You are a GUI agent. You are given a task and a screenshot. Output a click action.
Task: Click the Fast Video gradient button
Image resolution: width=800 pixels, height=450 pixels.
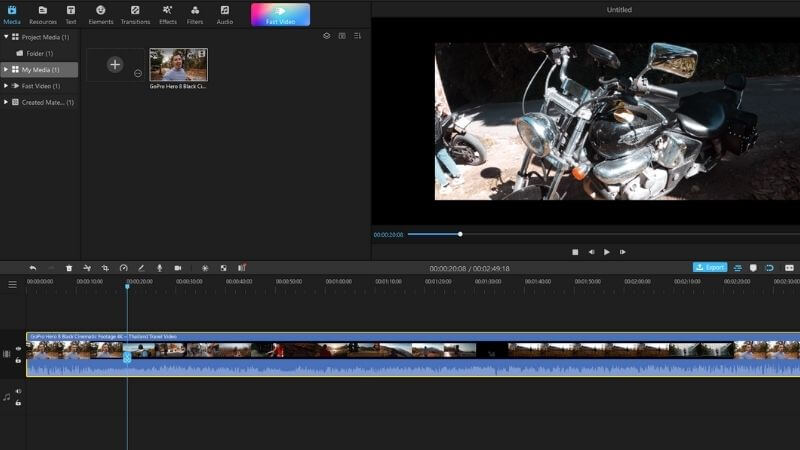[x=280, y=15]
